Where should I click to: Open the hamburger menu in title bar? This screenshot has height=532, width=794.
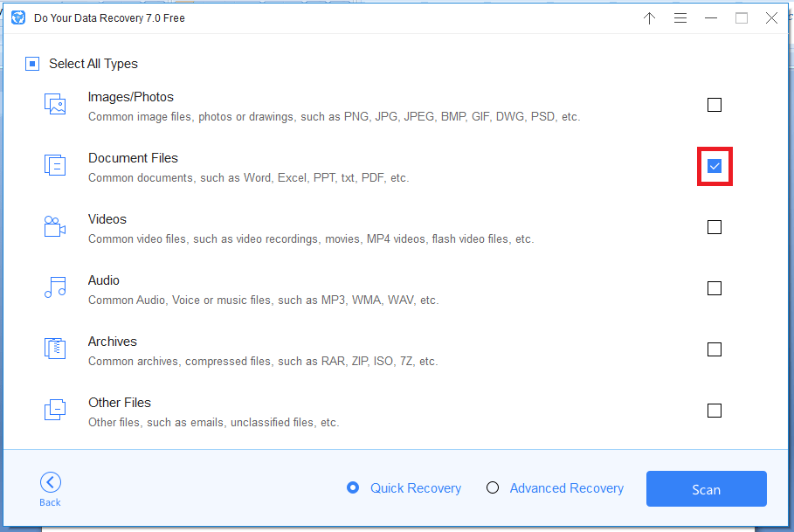coord(680,18)
